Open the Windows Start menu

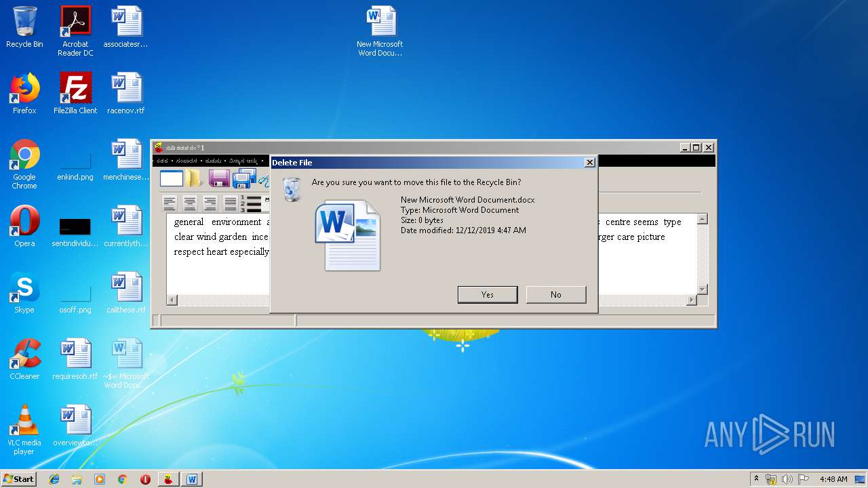[18, 479]
